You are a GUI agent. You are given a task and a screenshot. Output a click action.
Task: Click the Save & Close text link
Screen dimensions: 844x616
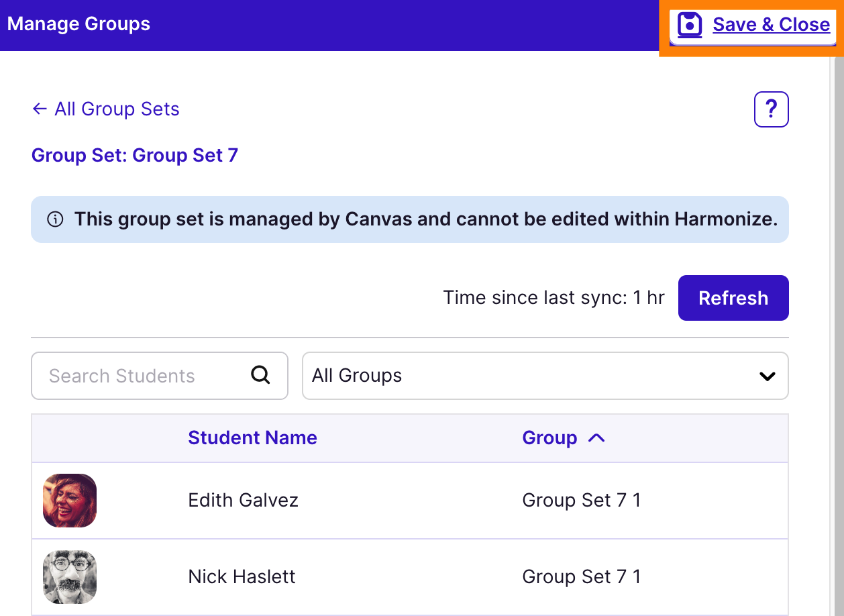point(771,25)
